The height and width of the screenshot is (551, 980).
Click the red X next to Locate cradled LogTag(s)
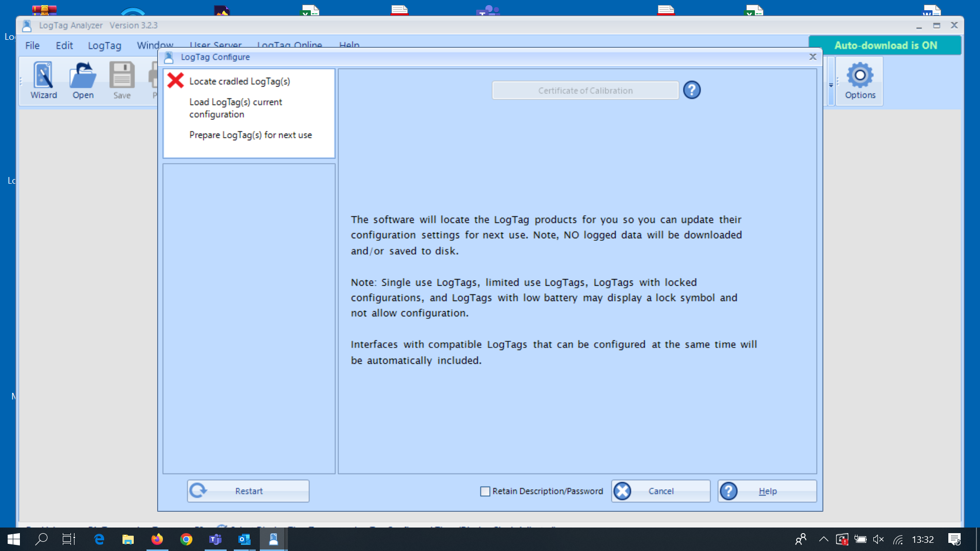[176, 81]
